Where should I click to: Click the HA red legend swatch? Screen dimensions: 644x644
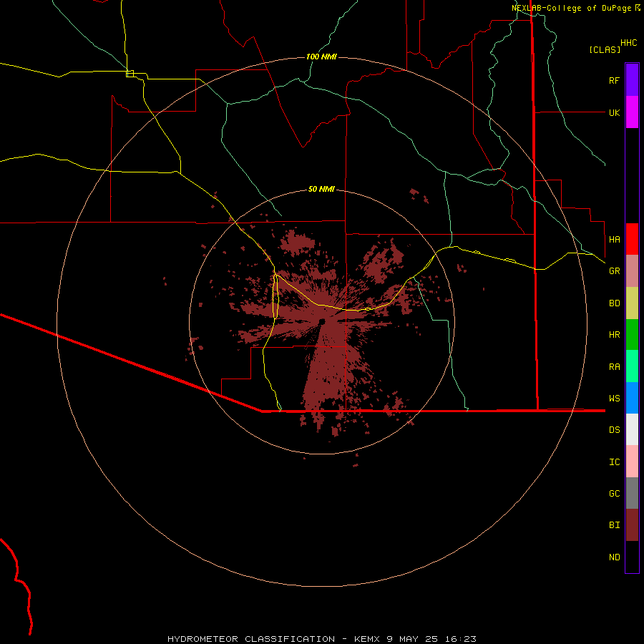click(x=632, y=239)
